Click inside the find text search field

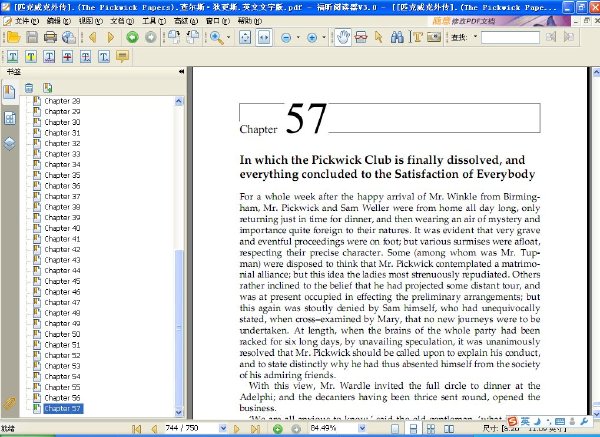coord(510,38)
